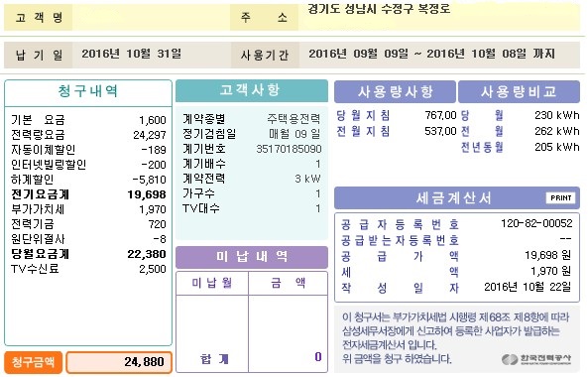Click the 청구금액 orange label
The width and height of the screenshot is (588, 377).
pos(33,362)
